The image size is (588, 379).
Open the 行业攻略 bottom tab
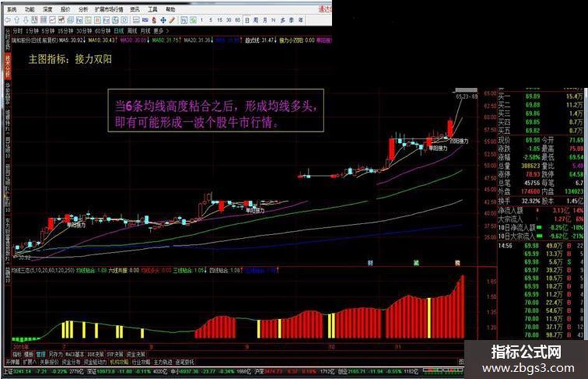point(141,362)
